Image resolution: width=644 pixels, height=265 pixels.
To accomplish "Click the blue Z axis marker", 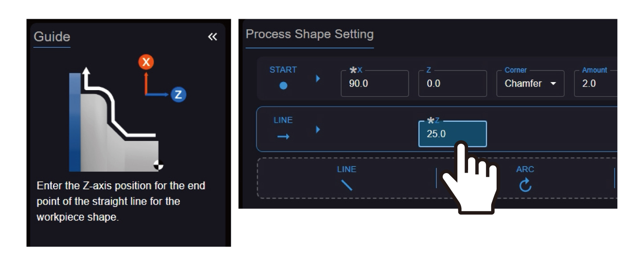I will [178, 95].
